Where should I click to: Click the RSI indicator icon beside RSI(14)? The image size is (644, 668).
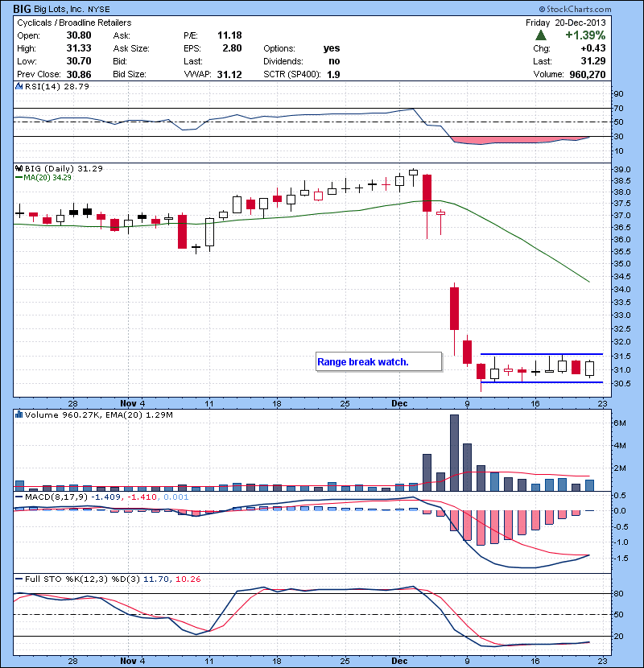point(19,86)
